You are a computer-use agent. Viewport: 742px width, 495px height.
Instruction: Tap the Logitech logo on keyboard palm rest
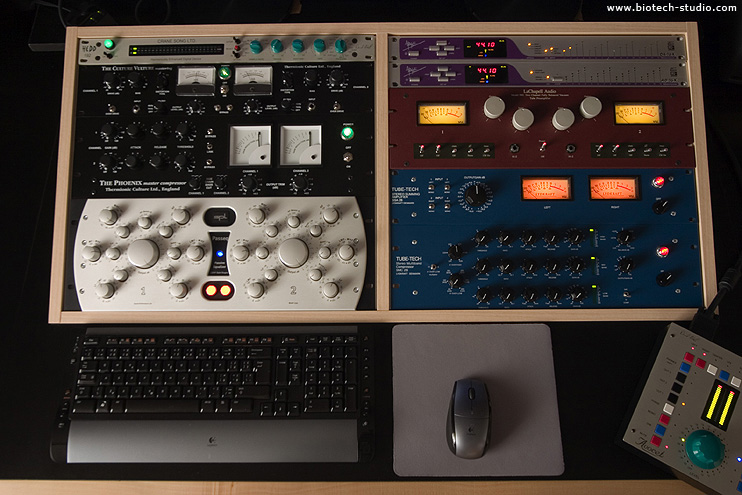(x=212, y=441)
